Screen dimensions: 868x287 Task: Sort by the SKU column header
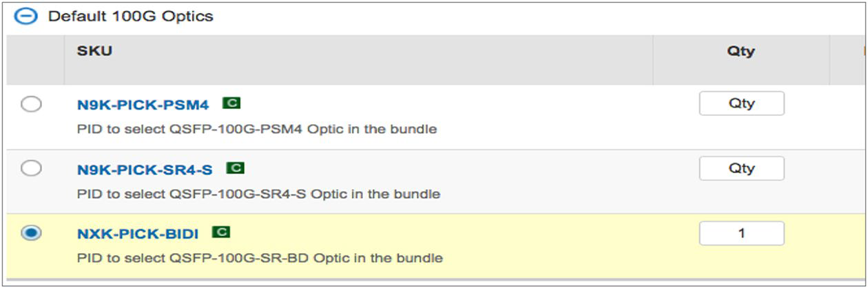point(95,51)
